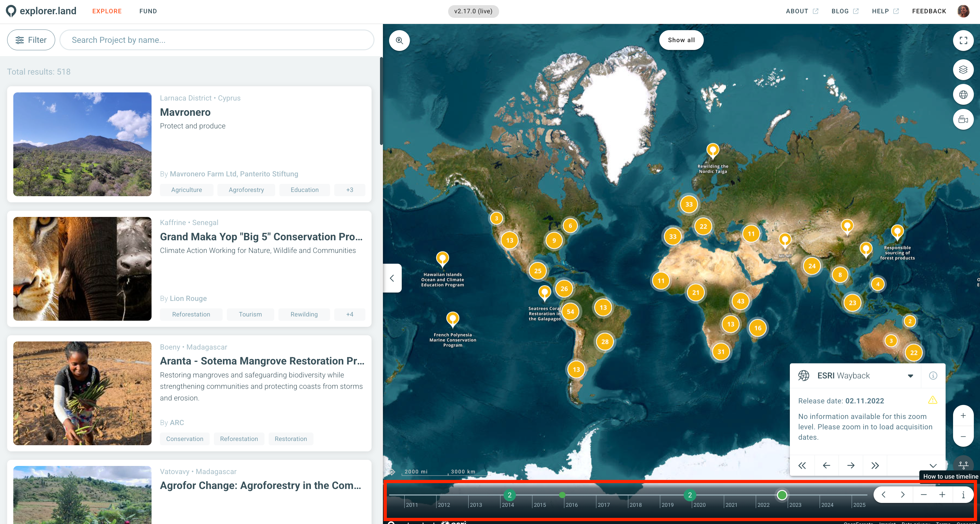Zoom out on the map
The image size is (980, 524).
(x=963, y=436)
